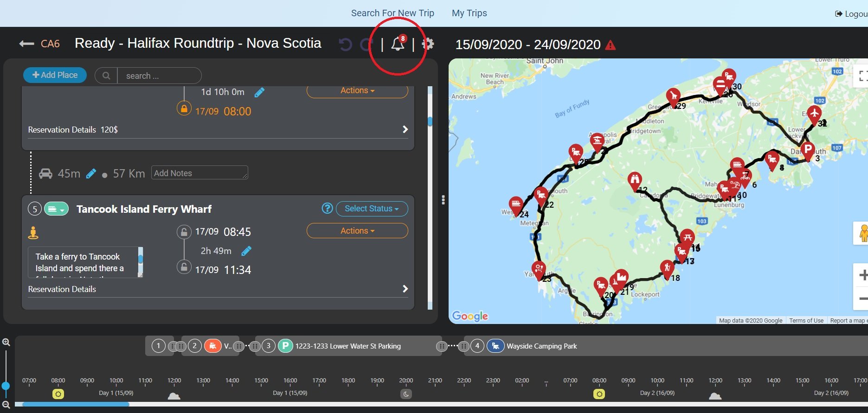This screenshot has width=868, height=413.
Task: Open the Select Status dropdown
Action: pyautogui.click(x=372, y=209)
